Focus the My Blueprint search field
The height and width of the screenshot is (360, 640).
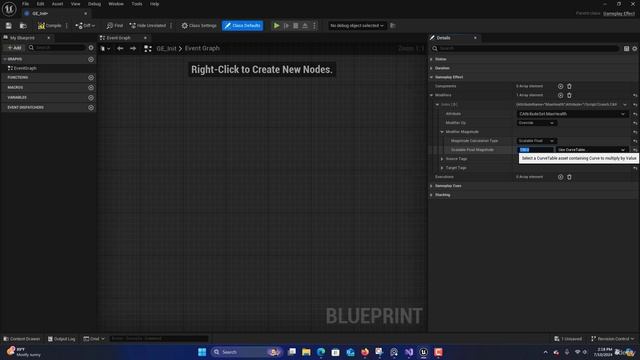(x=57, y=48)
